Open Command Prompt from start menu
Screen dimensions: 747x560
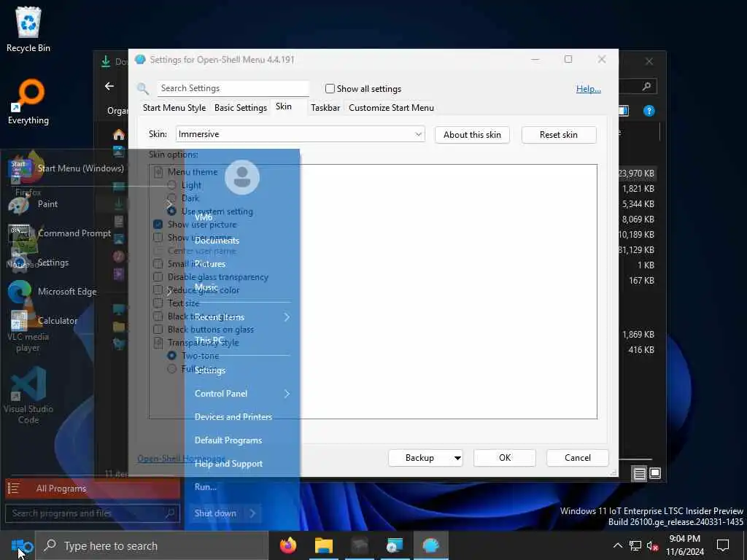61,233
